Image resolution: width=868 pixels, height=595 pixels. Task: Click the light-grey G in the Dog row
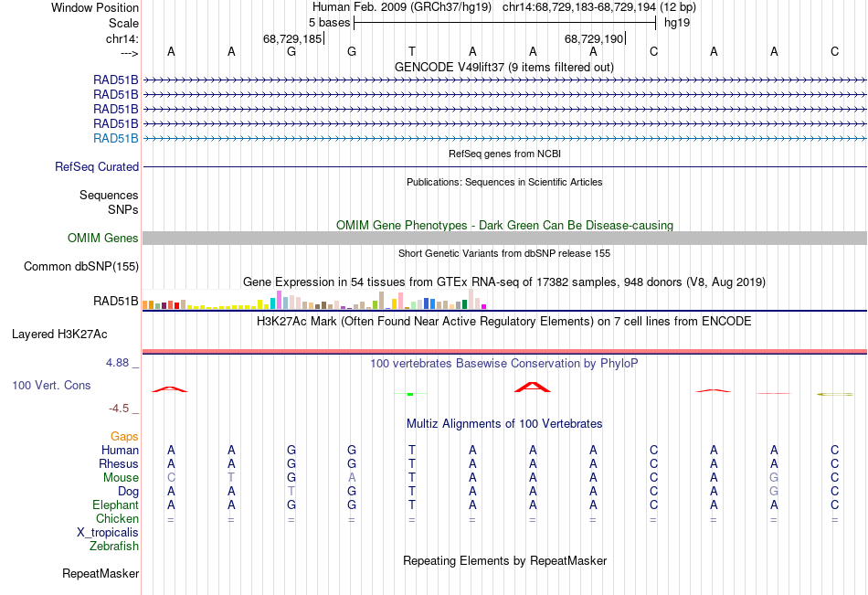point(774,492)
